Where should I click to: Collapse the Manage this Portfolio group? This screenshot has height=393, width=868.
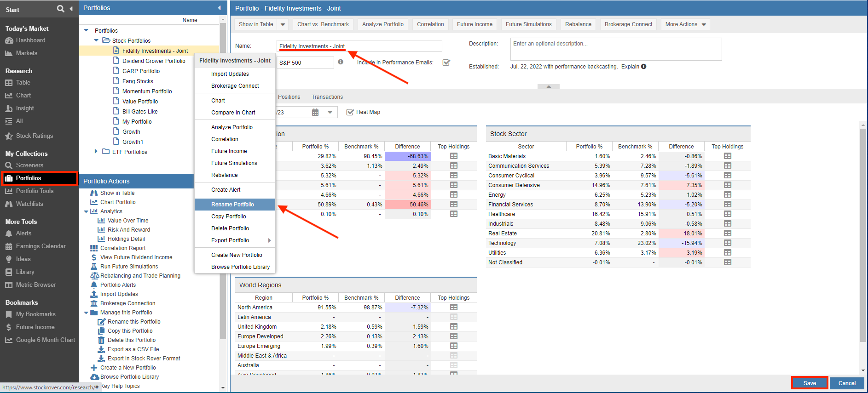click(x=86, y=313)
